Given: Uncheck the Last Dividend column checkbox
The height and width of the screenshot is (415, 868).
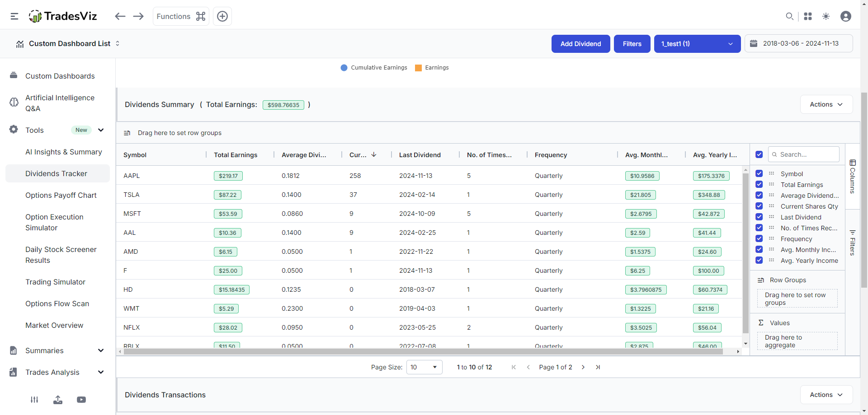Looking at the screenshot, I should click(x=759, y=217).
